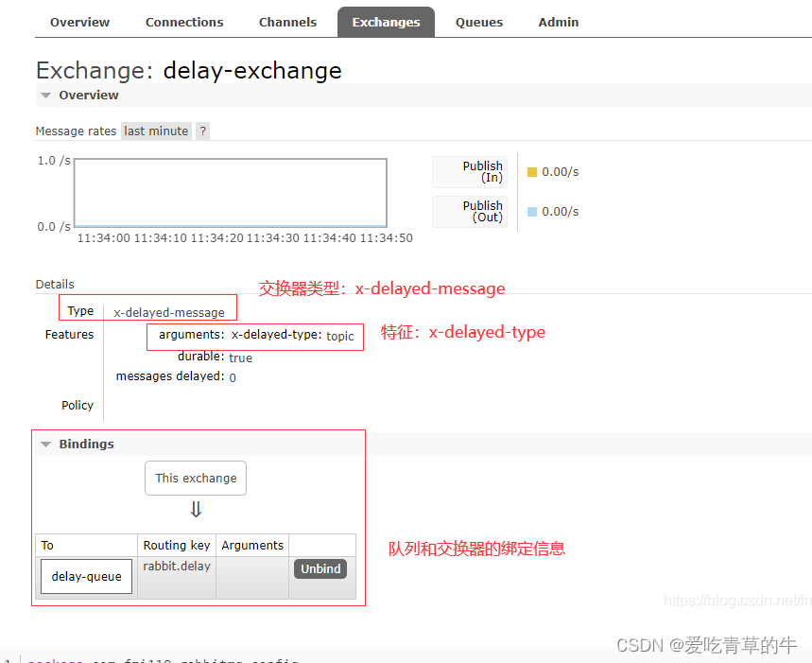Click the message rates chart area

point(231,193)
